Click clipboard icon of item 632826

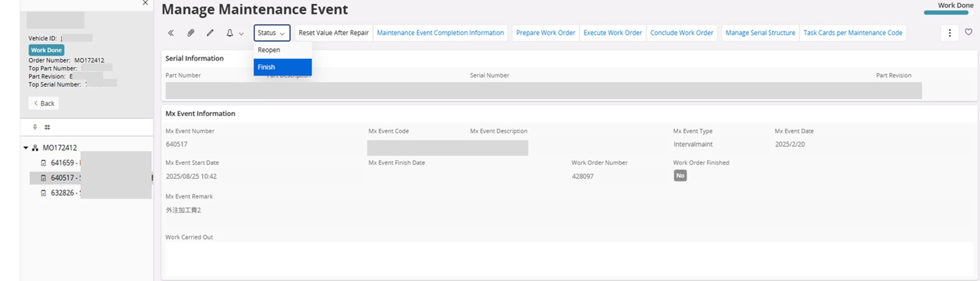43,193
